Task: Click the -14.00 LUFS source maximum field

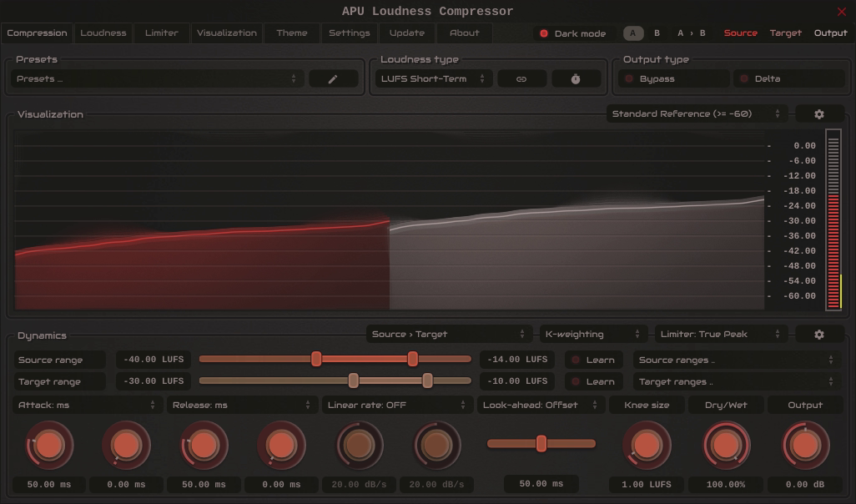Action: (517, 360)
